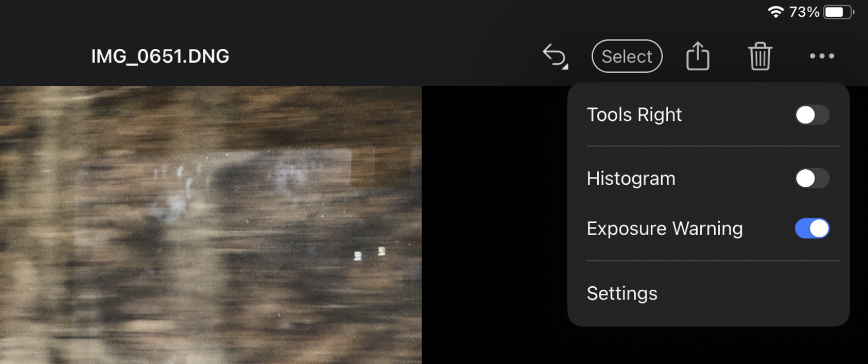Tap Exposure Warning row to expand options
This screenshot has height=364, width=868.
click(665, 228)
